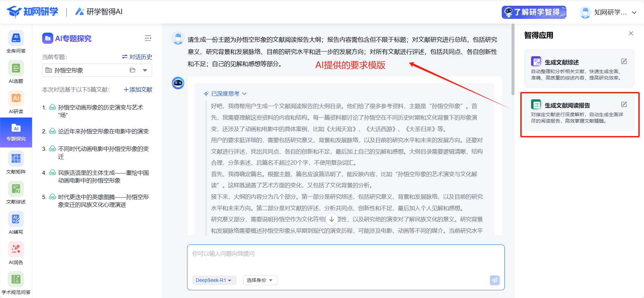
Task: Open the DeepSeek-R1 model dropdown
Action: point(214,280)
